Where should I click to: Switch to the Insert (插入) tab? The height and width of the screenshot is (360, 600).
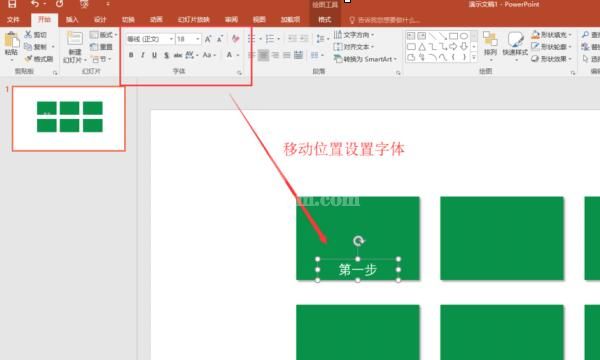click(x=72, y=20)
